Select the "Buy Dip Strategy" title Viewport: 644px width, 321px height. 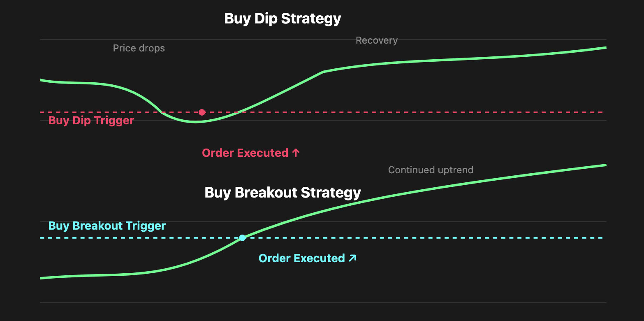click(x=283, y=19)
